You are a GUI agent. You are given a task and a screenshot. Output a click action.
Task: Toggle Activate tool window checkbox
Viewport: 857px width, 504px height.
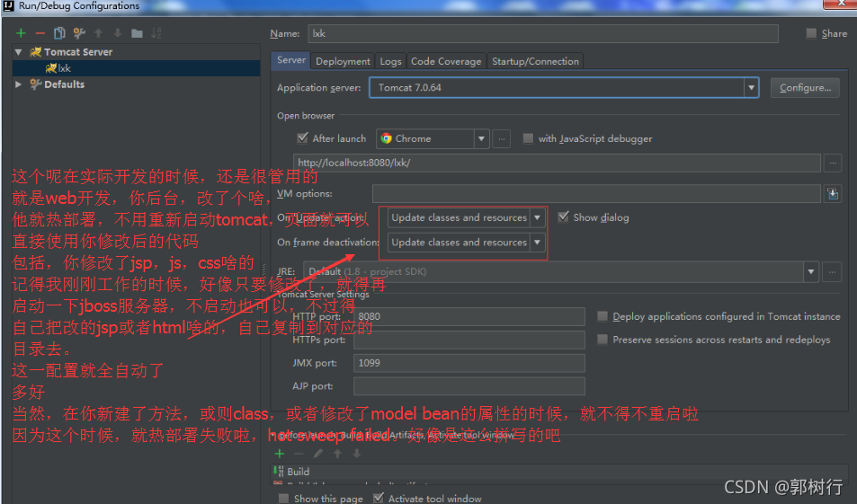coord(379,498)
